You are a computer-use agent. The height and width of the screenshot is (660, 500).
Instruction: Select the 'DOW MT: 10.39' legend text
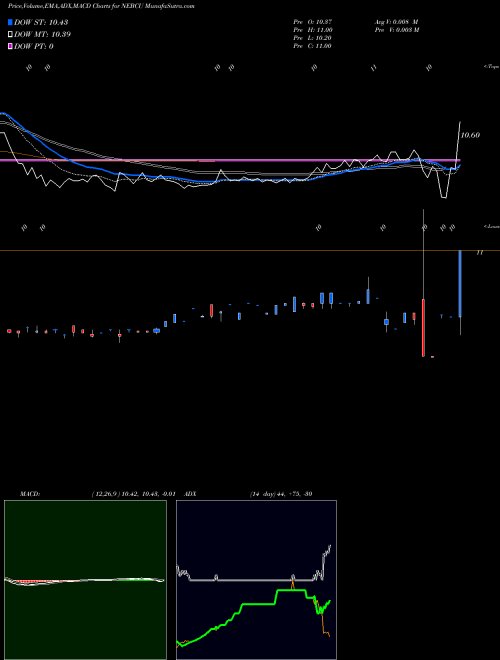tap(42, 35)
